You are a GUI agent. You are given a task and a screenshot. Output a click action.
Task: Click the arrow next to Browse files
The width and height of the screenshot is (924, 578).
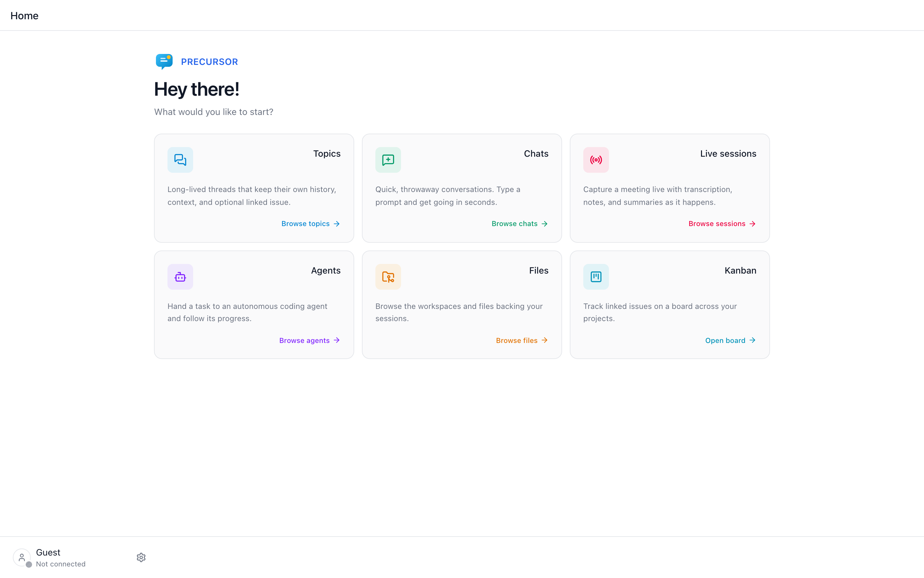coord(544,340)
